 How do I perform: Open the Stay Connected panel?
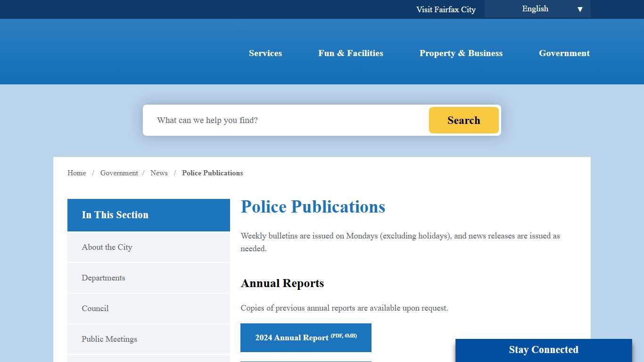pos(543,350)
